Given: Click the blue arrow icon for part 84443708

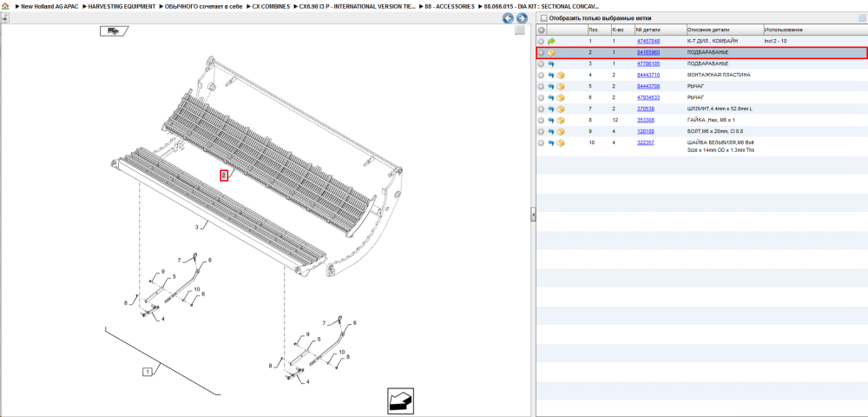Looking at the screenshot, I should click(x=551, y=87).
